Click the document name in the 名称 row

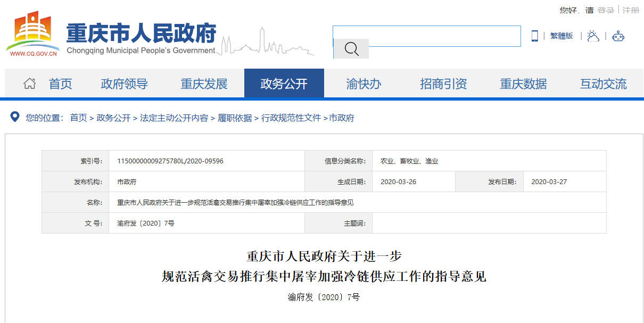[x=235, y=202]
